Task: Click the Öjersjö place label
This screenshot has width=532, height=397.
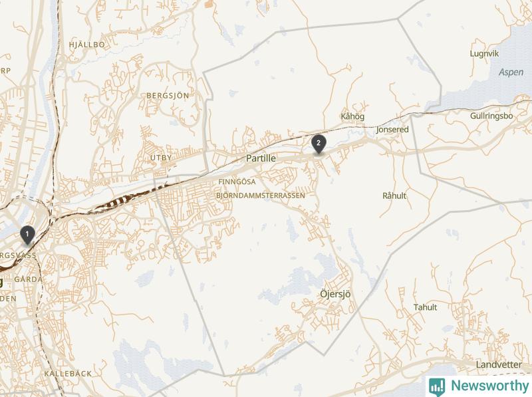Action: (335, 294)
